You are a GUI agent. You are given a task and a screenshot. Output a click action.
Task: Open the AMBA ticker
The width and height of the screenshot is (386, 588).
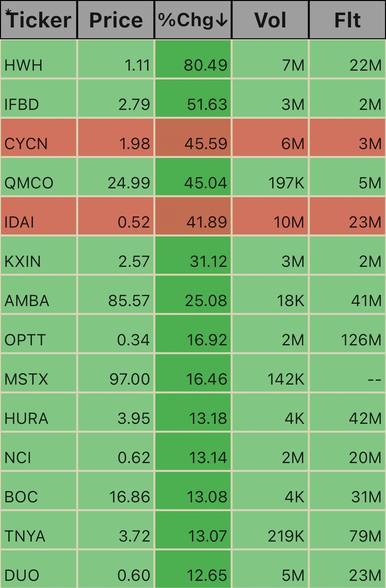point(27,301)
